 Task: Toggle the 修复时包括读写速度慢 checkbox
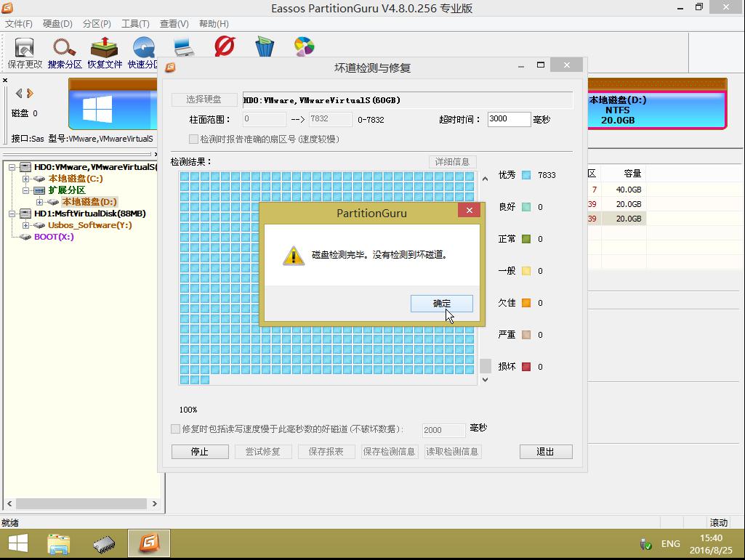tap(175, 429)
